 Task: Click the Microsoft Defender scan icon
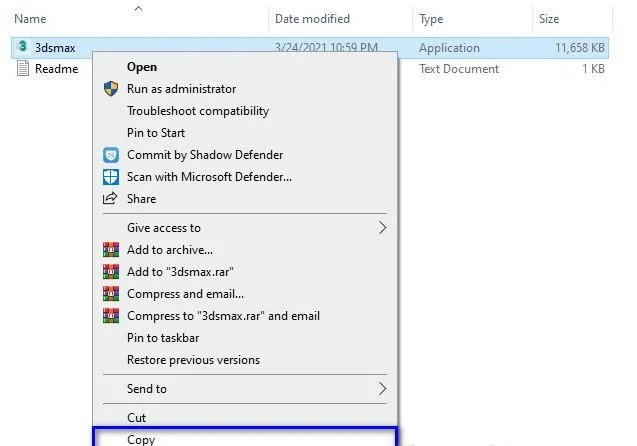coord(111,177)
